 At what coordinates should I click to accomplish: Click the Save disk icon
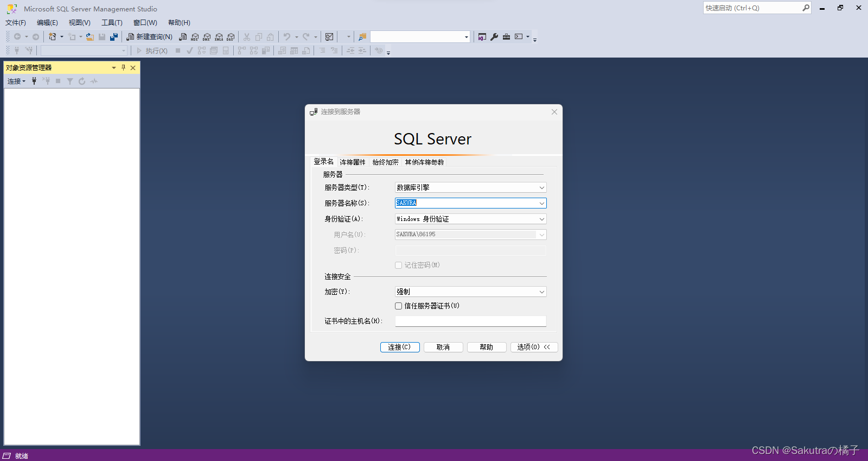click(102, 37)
